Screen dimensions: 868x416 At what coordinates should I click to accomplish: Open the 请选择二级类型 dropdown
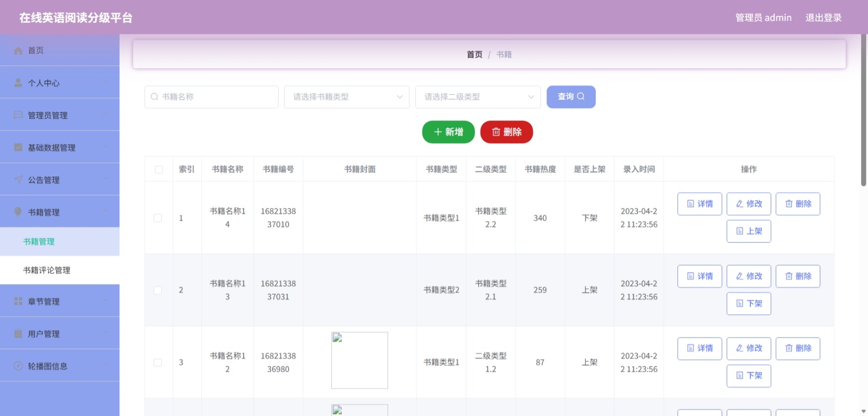pyautogui.click(x=478, y=97)
